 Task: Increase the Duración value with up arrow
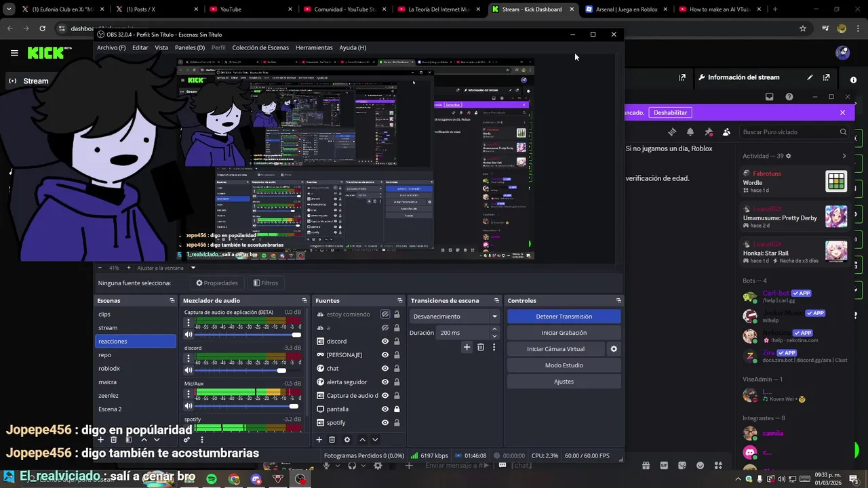494,329
